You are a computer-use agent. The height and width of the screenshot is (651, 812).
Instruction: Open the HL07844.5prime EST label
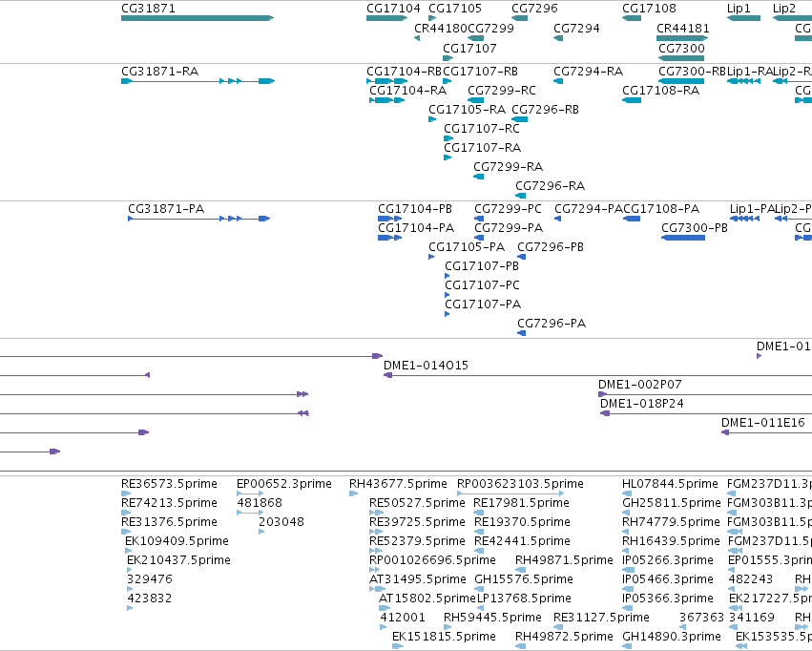pyautogui.click(x=670, y=484)
